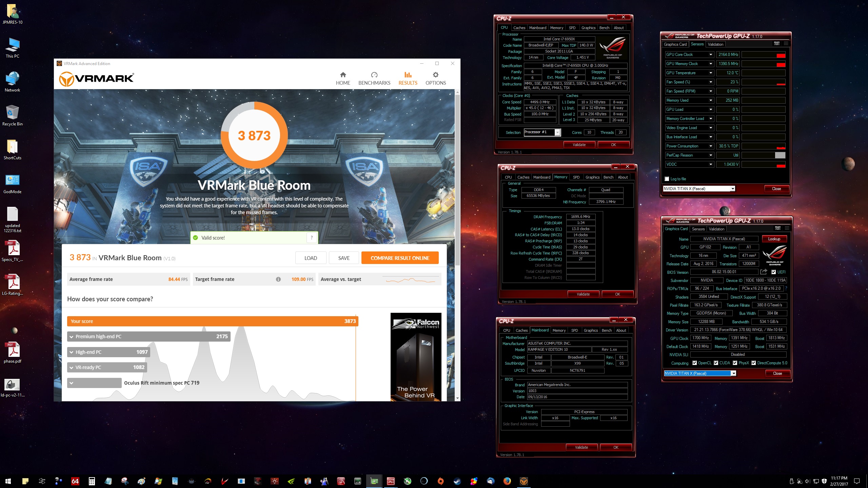
Task: Toggle the CUDA checkbox
Action: point(716,363)
